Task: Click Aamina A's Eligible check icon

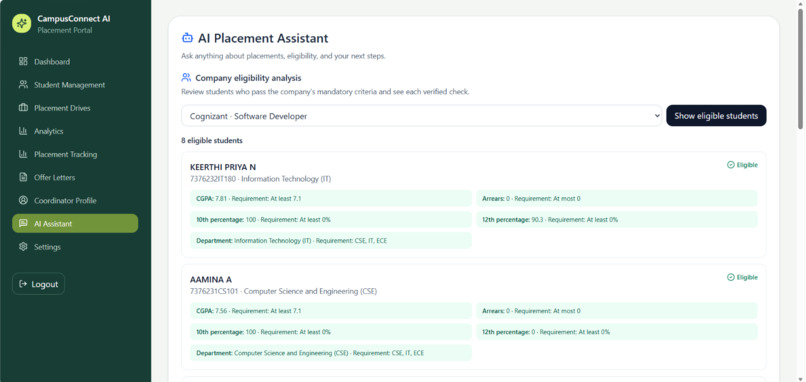Action: [x=730, y=277]
